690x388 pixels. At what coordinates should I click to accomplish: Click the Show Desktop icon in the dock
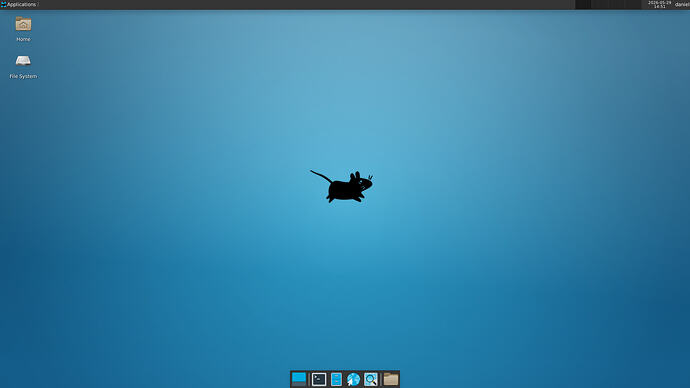coord(299,379)
